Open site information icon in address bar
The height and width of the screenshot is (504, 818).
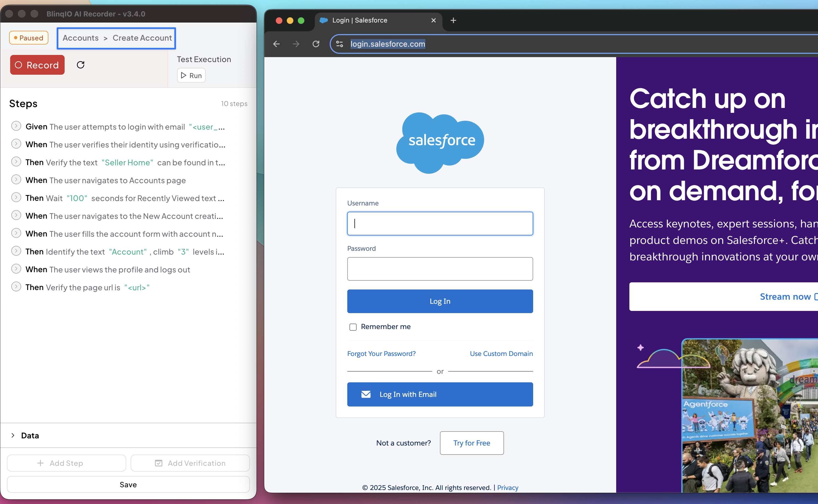[340, 44]
